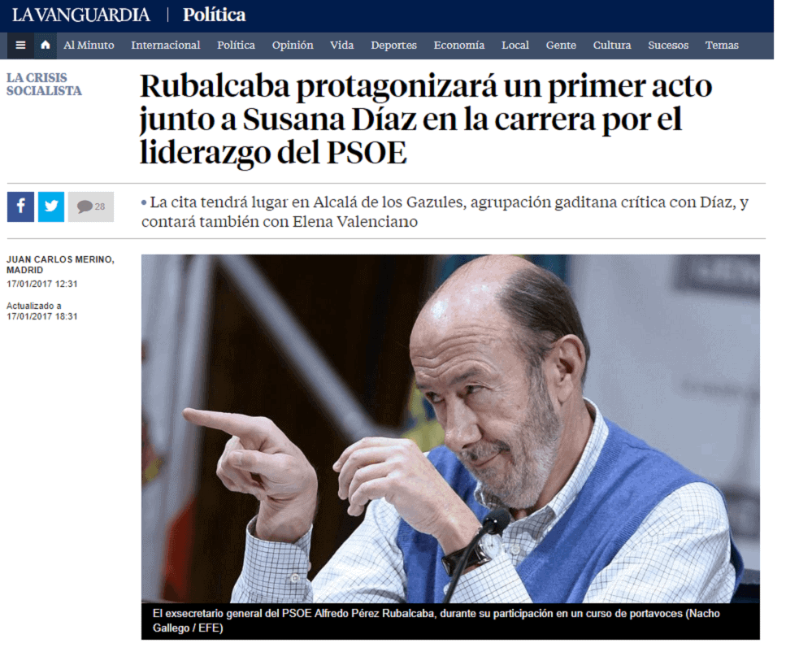Open the Rubalcaba article photo

(x=450, y=428)
